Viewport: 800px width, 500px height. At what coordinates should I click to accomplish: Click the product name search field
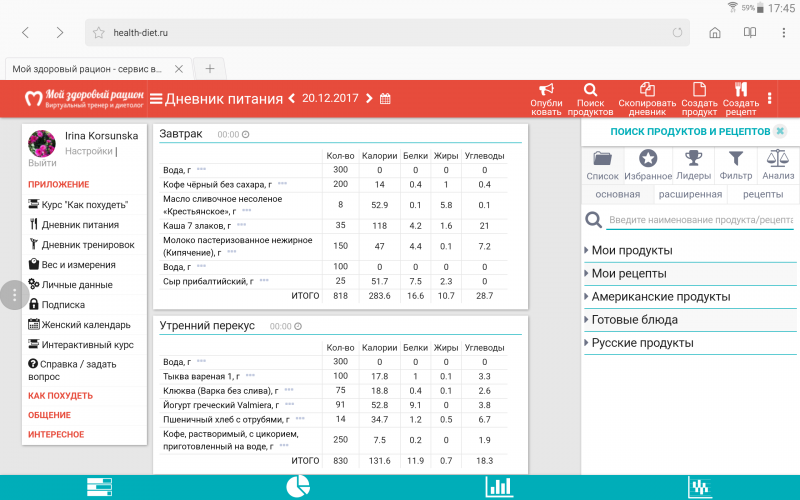[x=695, y=220]
